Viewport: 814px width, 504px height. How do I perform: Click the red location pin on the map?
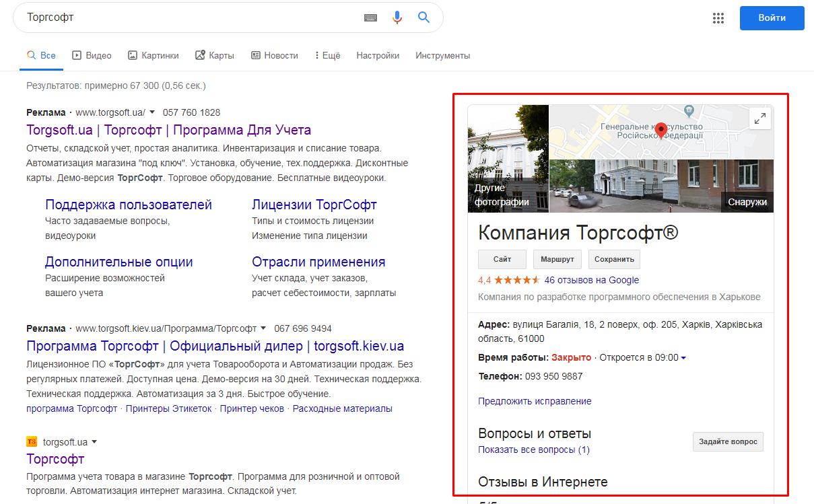pos(661,130)
